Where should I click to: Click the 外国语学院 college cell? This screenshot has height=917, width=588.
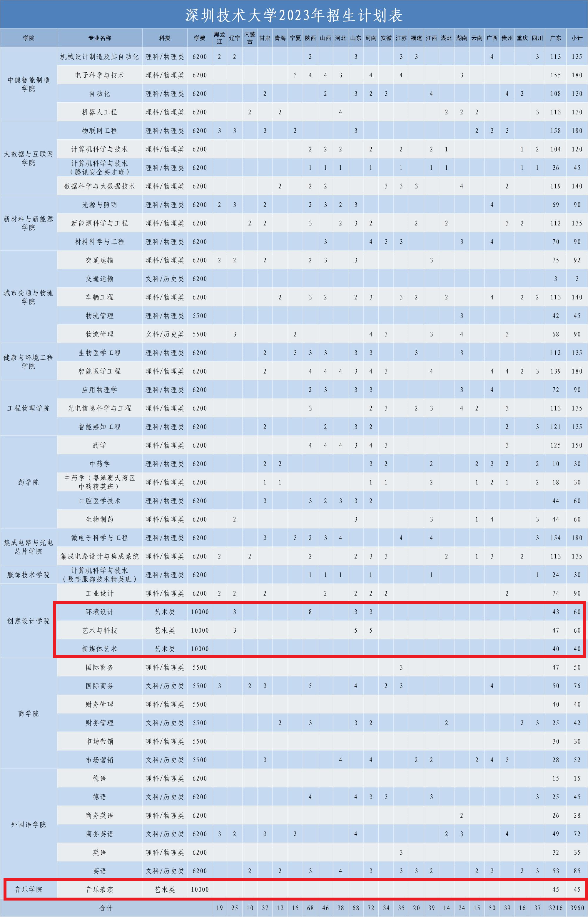tap(29, 825)
